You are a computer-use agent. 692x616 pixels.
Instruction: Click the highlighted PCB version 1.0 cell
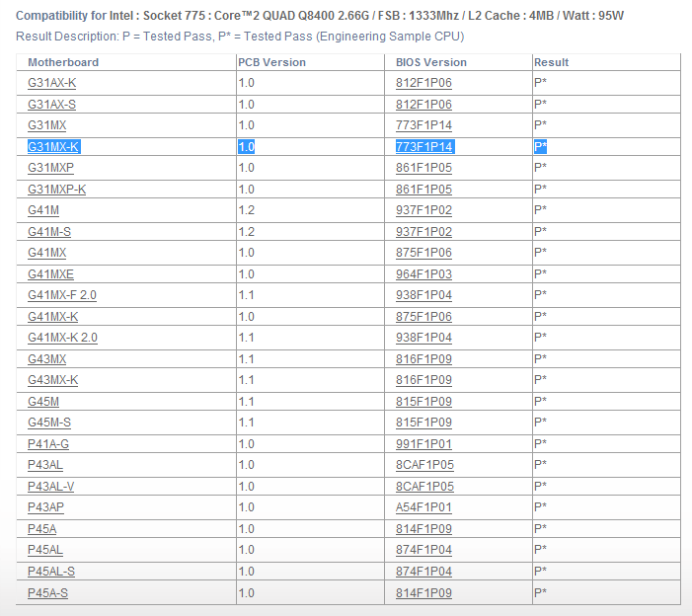246,146
